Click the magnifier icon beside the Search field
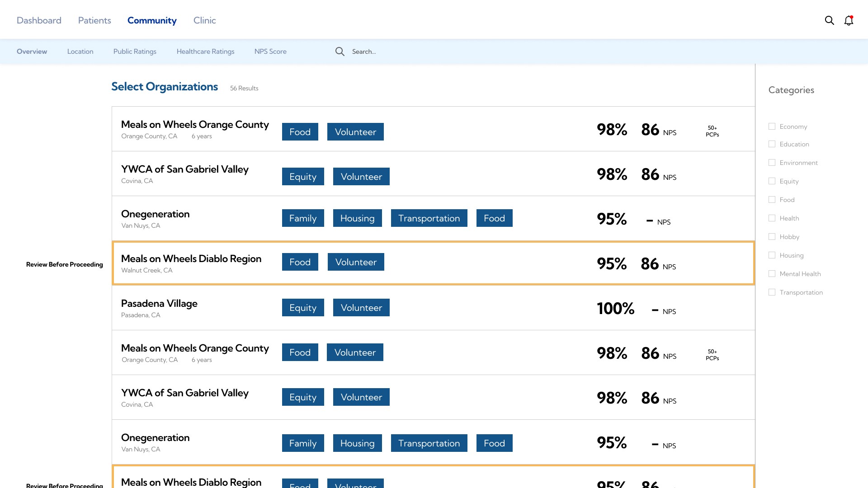Screen dimensions: 868x488 click(x=340, y=52)
